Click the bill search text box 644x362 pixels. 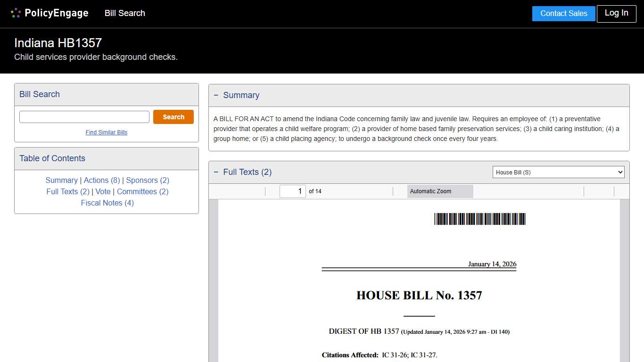coord(84,116)
